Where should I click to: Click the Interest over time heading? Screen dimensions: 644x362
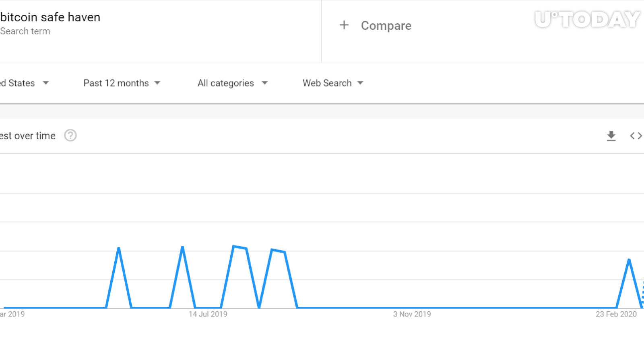pyautogui.click(x=28, y=136)
